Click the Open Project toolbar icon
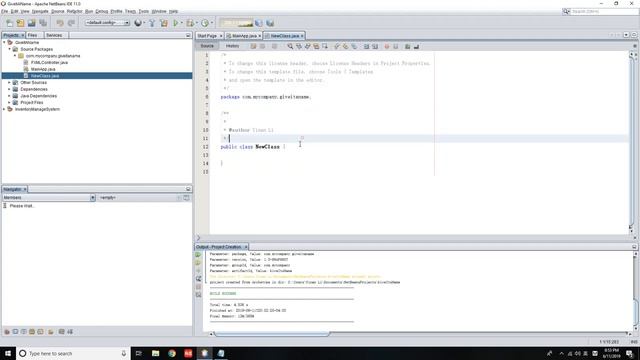Viewport: 640px width, 360px height. click(x=31, y=23)
